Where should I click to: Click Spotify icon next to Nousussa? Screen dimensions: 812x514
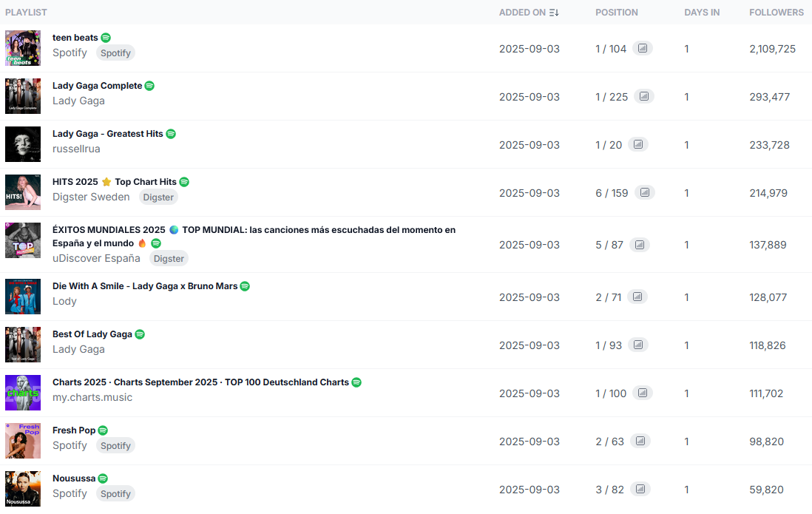click(103, 479)
